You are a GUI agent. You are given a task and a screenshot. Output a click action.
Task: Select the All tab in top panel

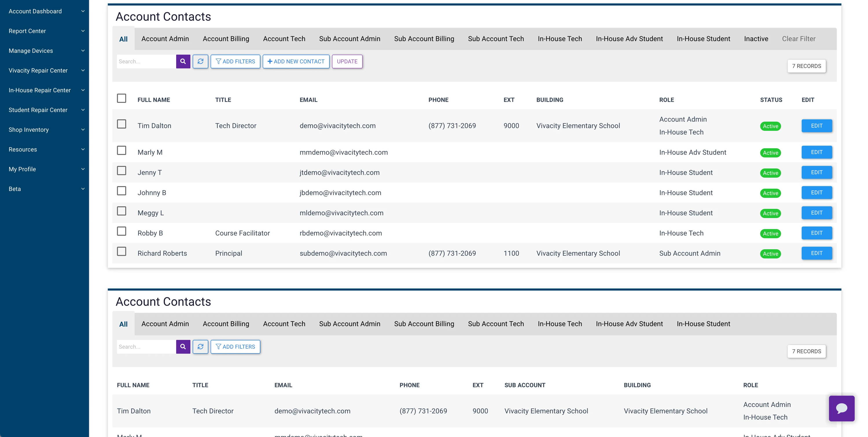123,39
